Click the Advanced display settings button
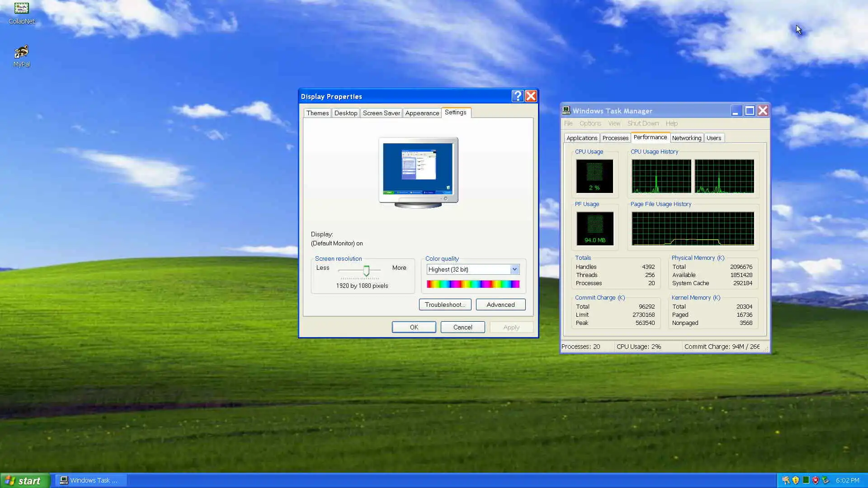The image size is (868, 488). point(500,305)
